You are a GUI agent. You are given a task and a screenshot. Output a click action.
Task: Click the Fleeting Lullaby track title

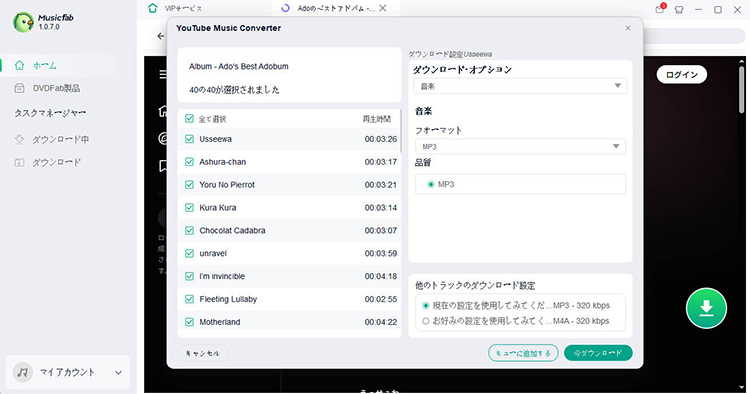coord(228,299)
